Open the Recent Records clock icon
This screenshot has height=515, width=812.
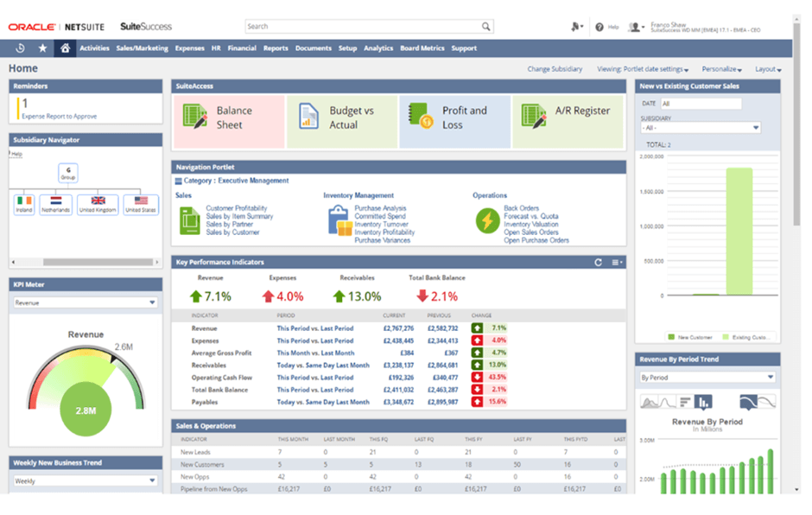pyautogui.click(x=20, y=48)
